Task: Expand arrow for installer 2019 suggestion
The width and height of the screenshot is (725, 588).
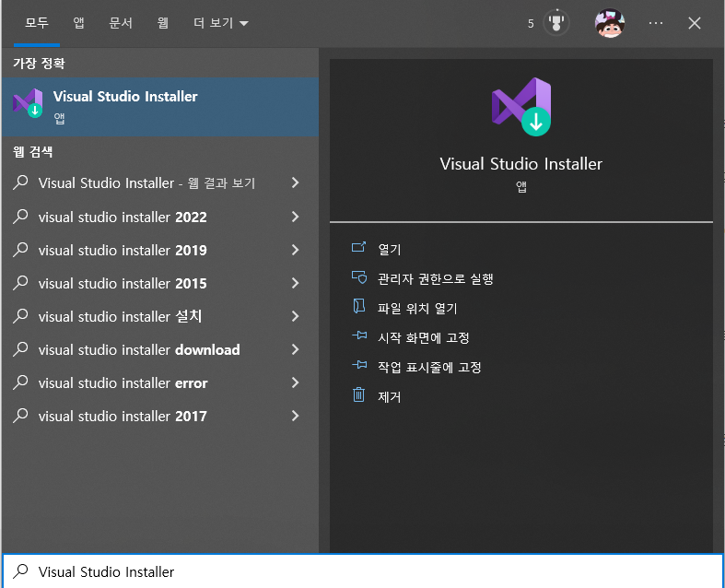Action: coord(295,250)
